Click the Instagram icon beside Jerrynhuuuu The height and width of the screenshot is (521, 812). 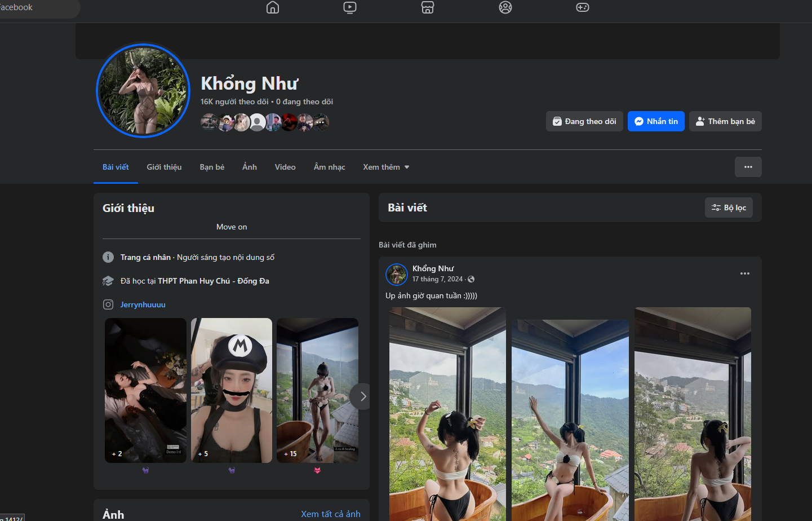(x=108, y=304)
